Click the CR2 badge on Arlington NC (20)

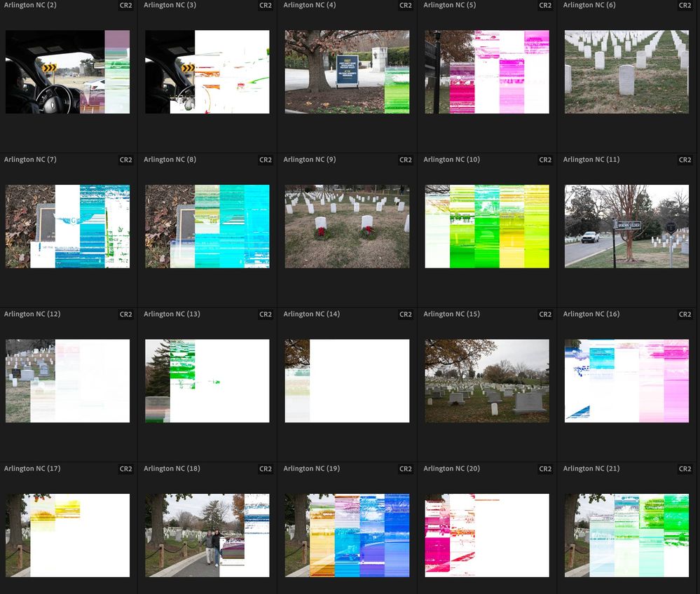click(x=545, y=469)
